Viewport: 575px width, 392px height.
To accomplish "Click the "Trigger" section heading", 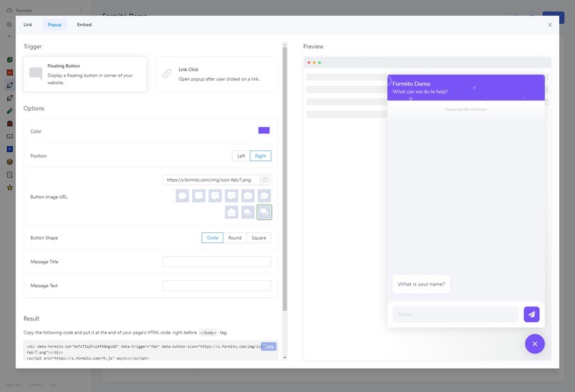I will pos(33,46).
